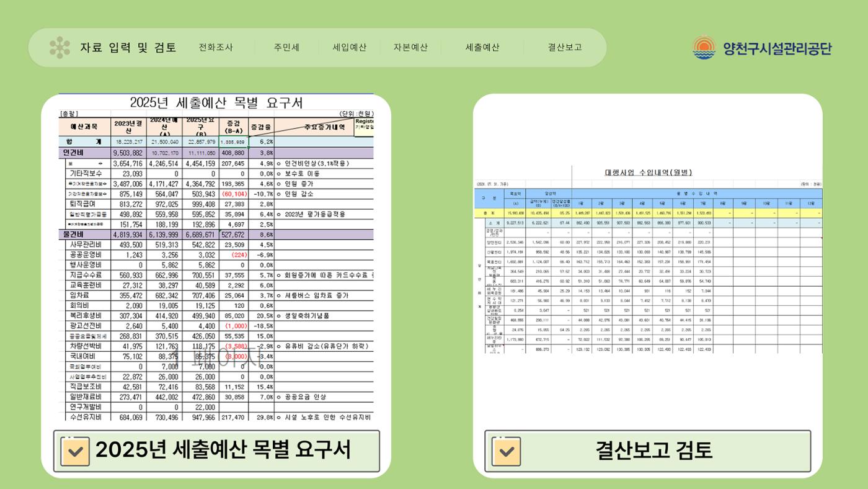Screen dimensions: 868x489
Task: Click the 수선유지비 row label
Action: click(87, 416)
